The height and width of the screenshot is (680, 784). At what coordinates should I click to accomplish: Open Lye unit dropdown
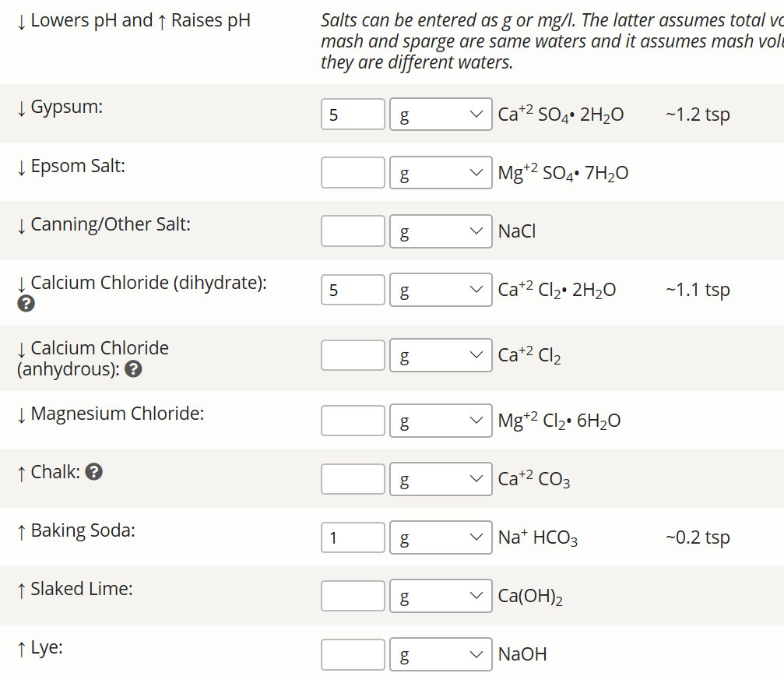[441, 654]
